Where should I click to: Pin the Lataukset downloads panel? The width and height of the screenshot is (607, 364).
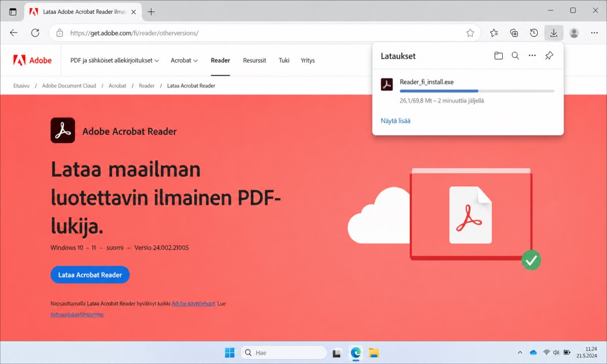pos(549,56)
